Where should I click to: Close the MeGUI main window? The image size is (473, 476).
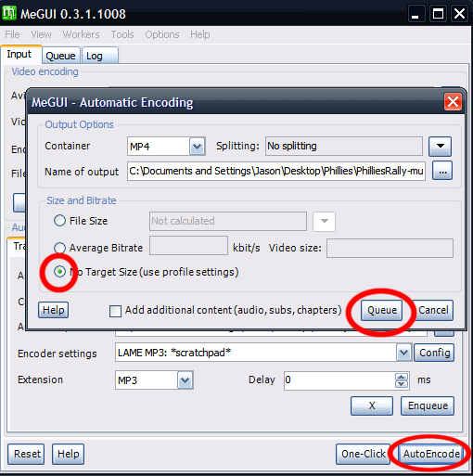click(x=459, y=14)
